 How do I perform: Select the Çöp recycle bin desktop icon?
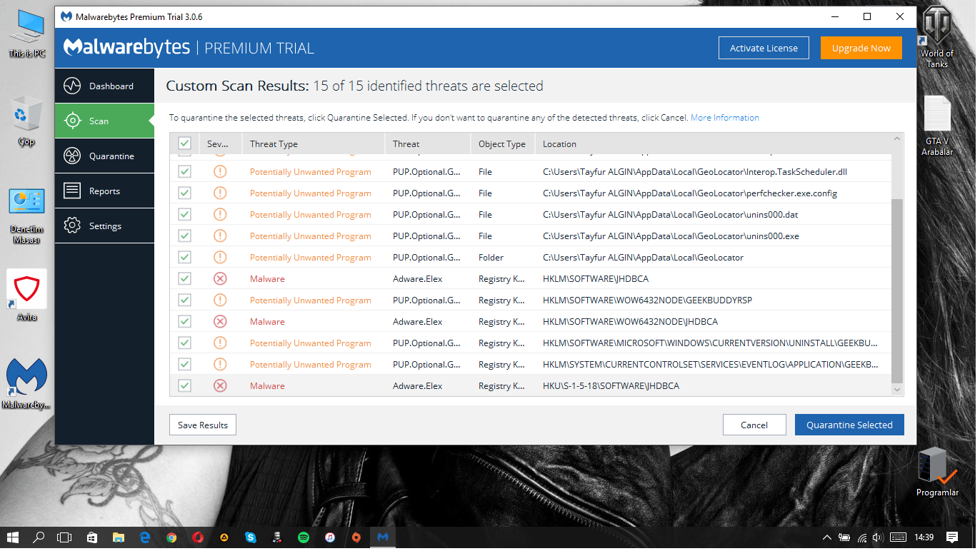26,121
